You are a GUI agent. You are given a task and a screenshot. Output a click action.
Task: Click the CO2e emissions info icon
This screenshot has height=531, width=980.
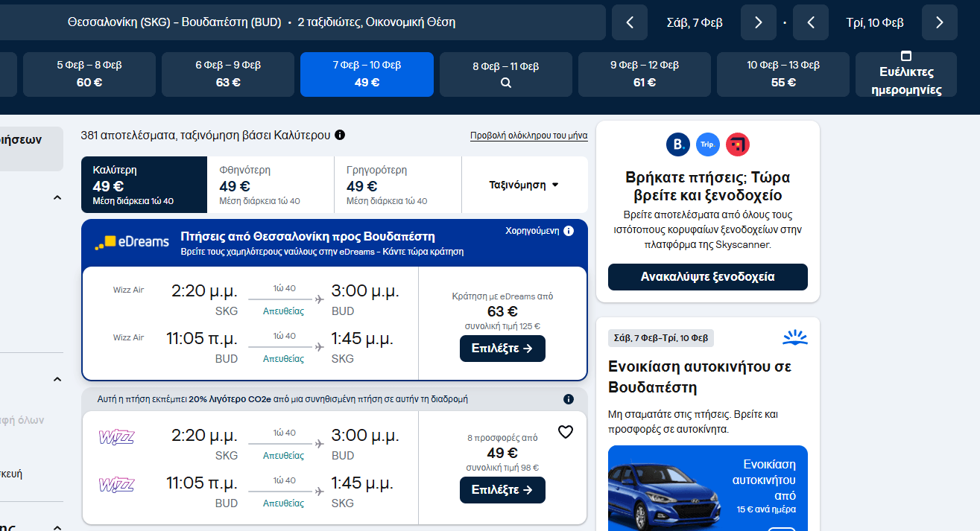pos(569,399)
